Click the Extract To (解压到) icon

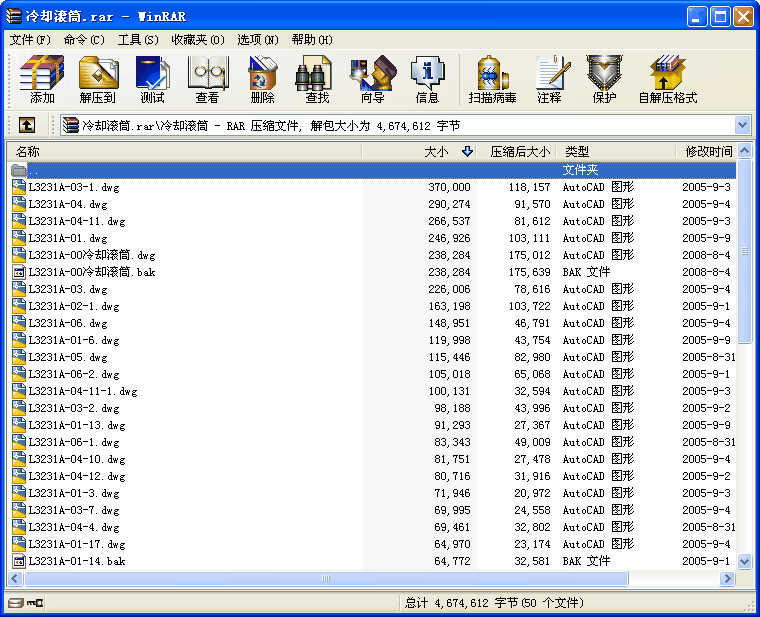(97, 80)
